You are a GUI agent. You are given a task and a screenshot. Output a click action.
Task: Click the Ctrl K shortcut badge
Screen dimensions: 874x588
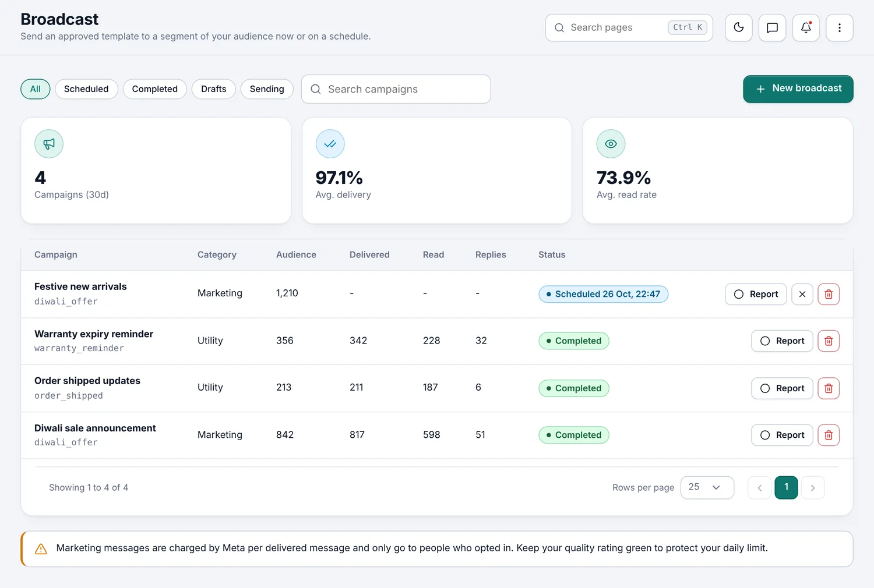coord(688,27)
